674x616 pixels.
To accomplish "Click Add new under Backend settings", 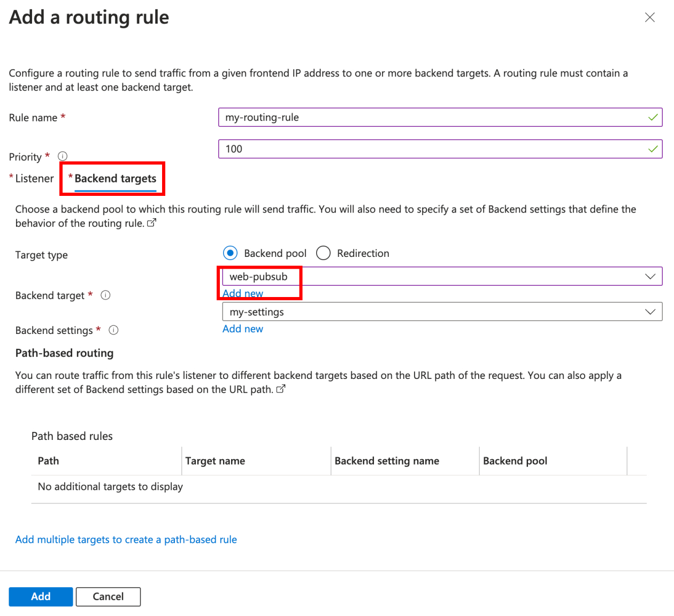I will click(x=242, y=328).
